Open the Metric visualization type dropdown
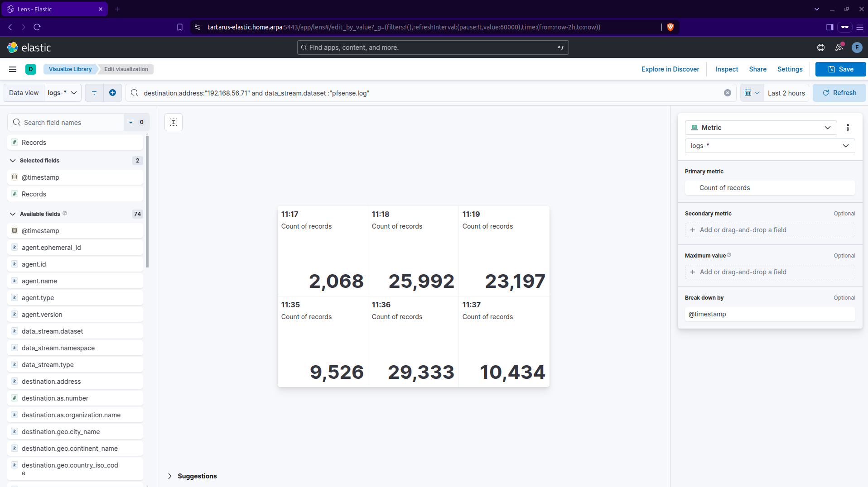 click(x=761, y=128)
